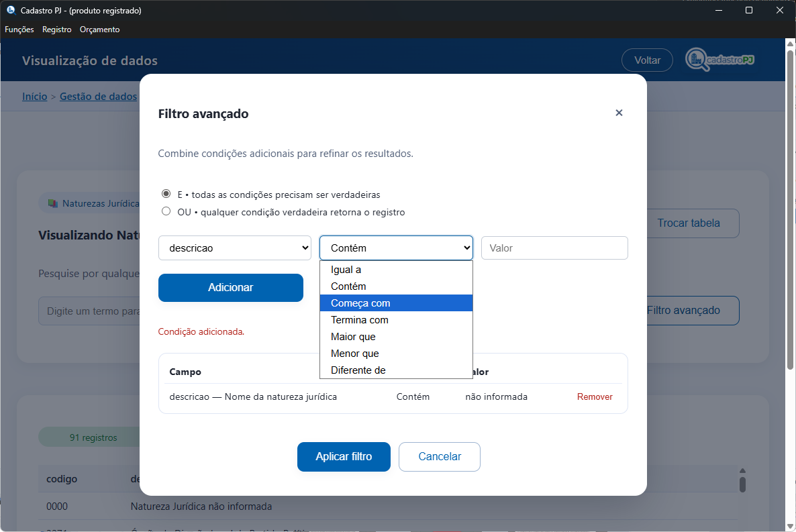Click the cadastroPJ logo in header

click(720, 60)
